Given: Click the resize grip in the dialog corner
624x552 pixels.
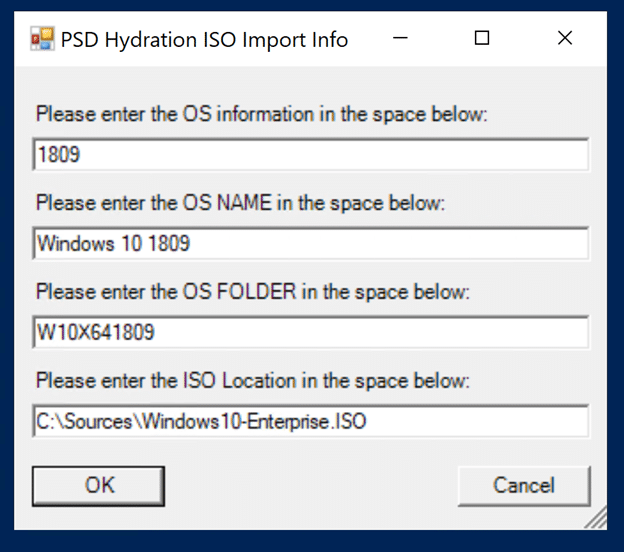Looking at the screenshot, I should [597, 519].
